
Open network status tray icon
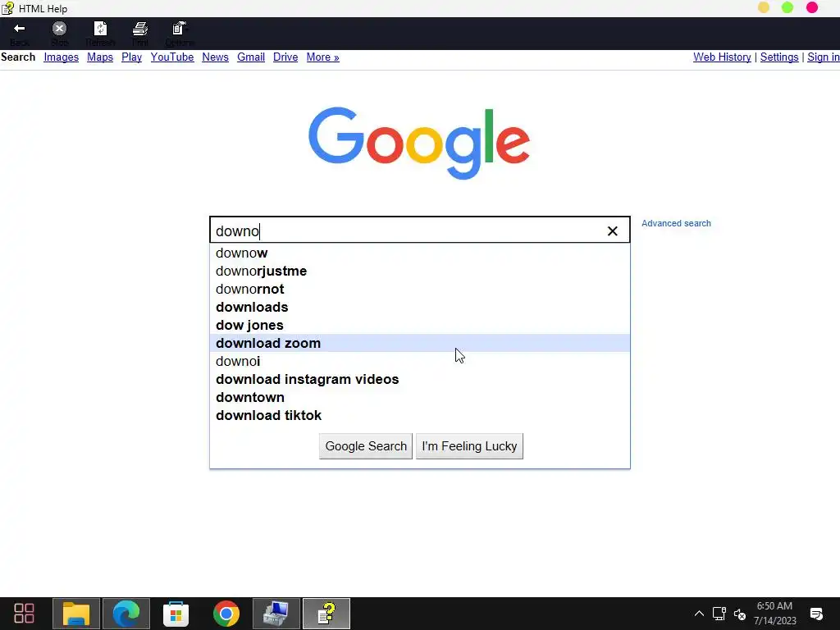pyautogui.click(x=719, y=614)
